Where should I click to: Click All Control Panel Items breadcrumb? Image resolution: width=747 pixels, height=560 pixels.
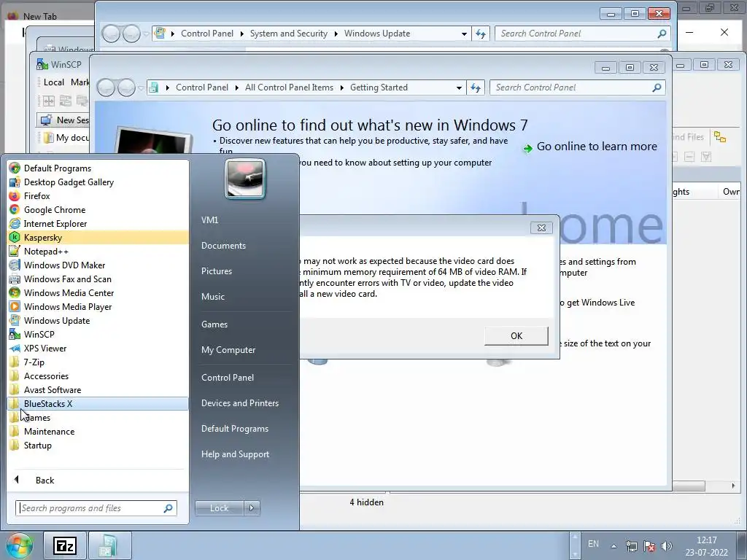coord(289,87)
